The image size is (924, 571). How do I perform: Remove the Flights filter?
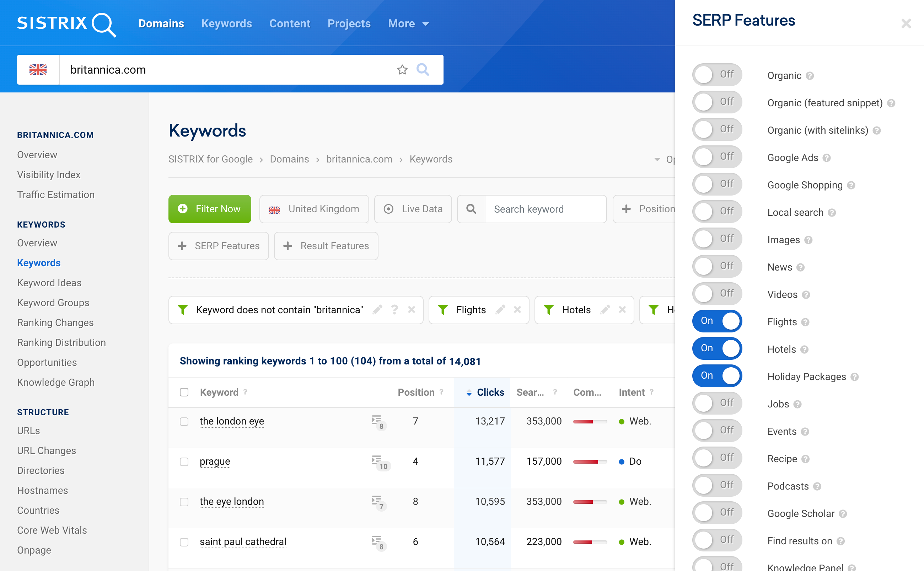517,310
